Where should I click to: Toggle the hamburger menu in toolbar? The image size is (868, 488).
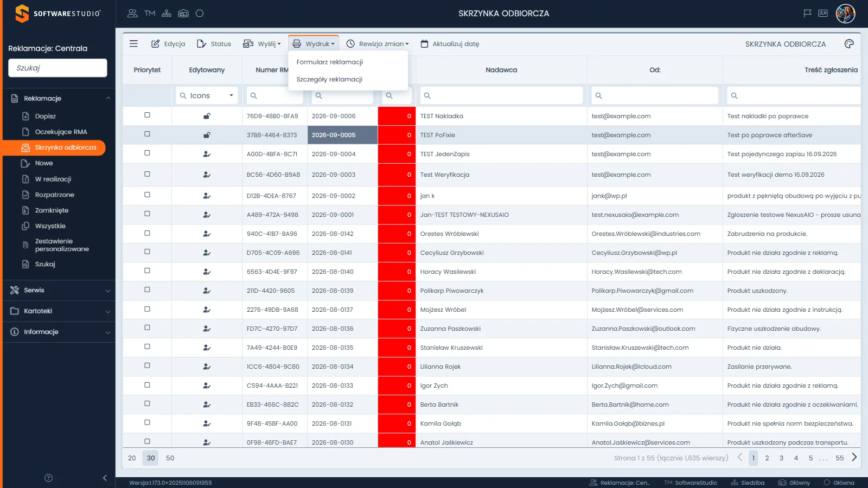coord(133,44)
